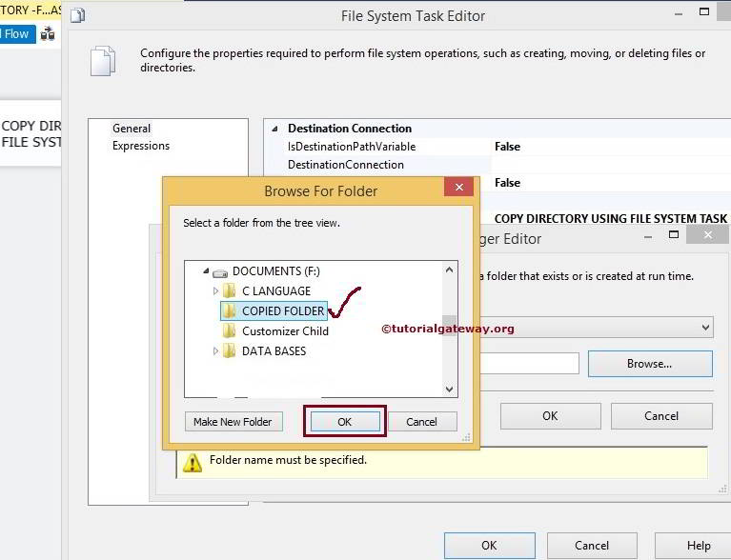The height and width of the screenshot is (560, 731).
Task: Expand the C LANGUAGE folder node
Action: click(215, 291)
